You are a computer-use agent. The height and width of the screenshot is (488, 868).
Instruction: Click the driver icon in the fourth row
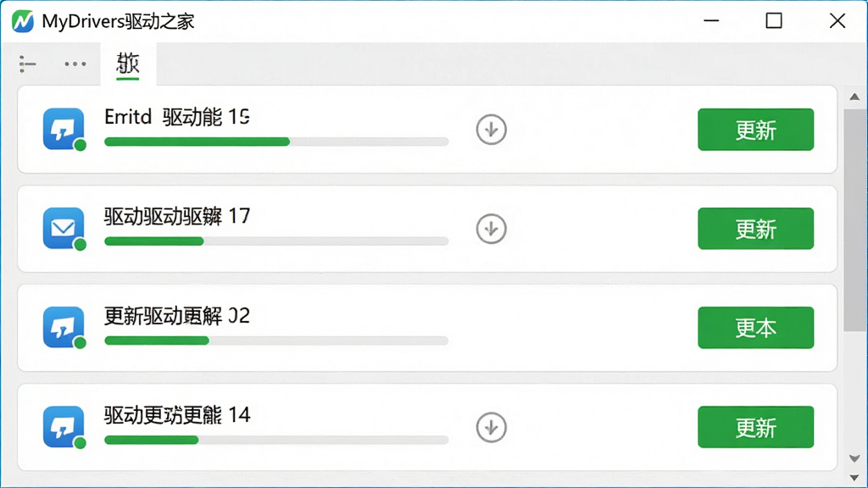tap(64, 427)
